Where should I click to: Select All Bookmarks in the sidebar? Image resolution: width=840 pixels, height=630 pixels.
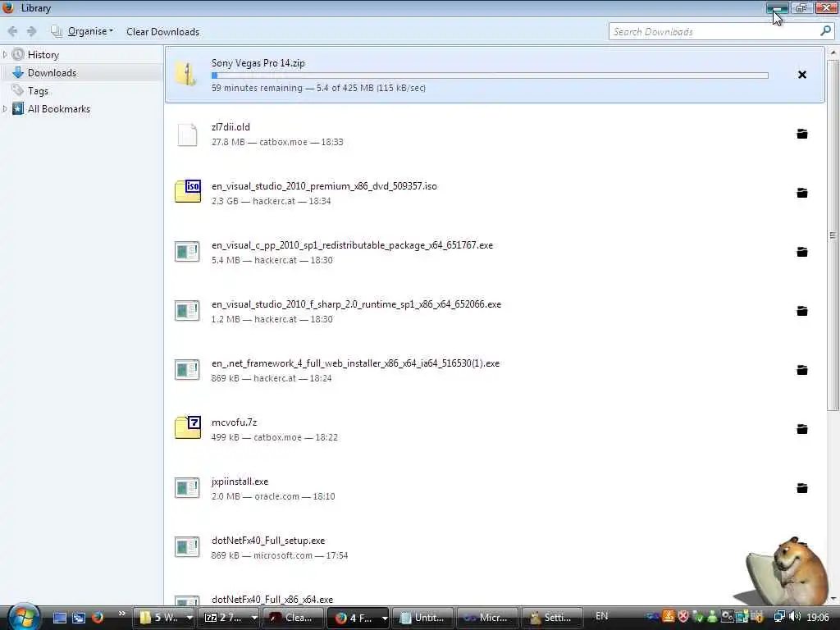coord(59,109)
